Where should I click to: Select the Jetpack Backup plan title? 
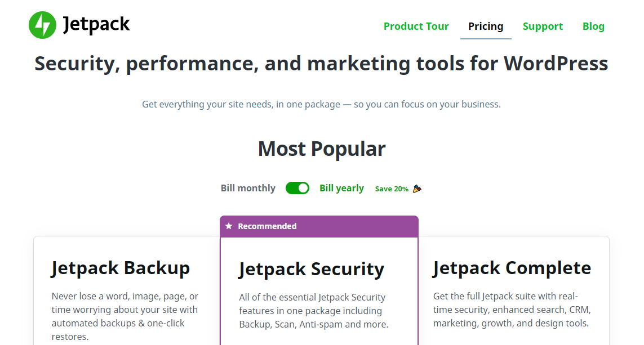coord(121,268)
